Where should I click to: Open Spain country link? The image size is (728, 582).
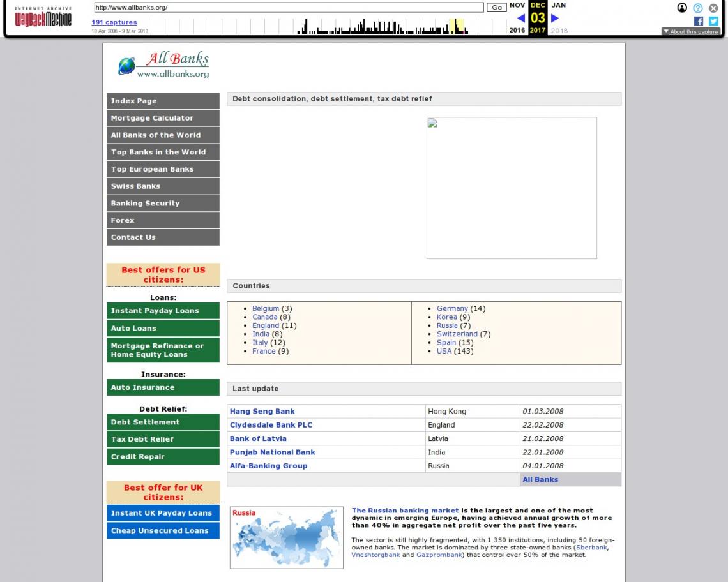pos(446,343)
